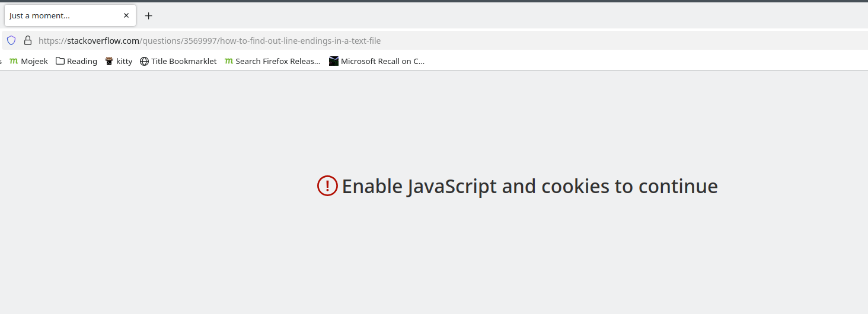Launch the Title Bookmarklet text label
This screenshot has width=868, height=314.
pos(184,61)
